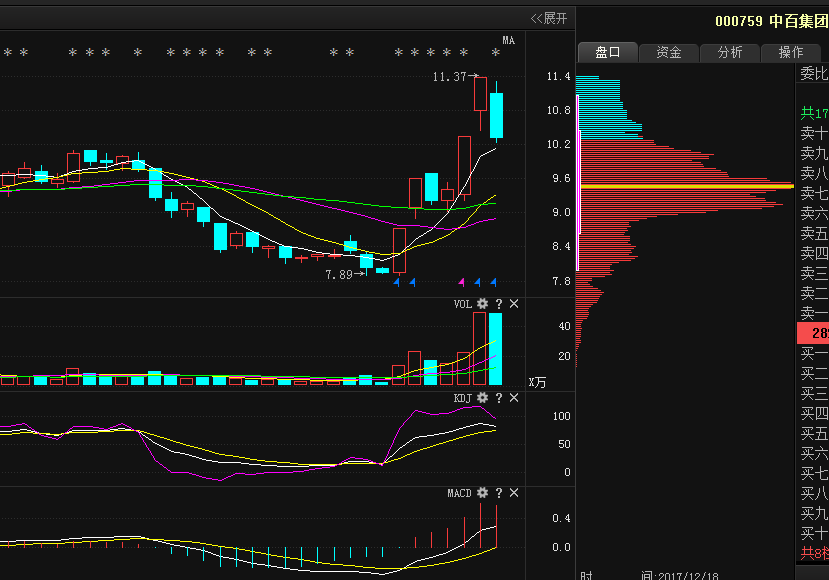Open VOL indicator settings gear
Viewport: 829px width, 580px height.
tap(482, 303)
